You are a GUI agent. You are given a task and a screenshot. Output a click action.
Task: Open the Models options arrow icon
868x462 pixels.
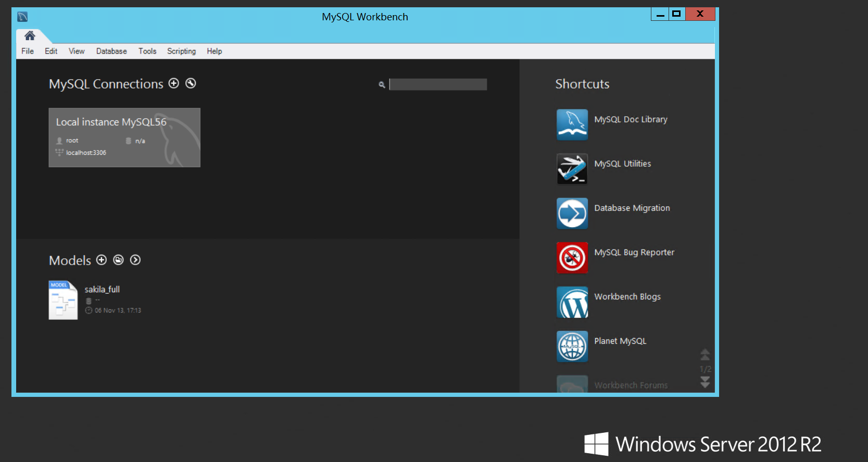tap(135, 260)
